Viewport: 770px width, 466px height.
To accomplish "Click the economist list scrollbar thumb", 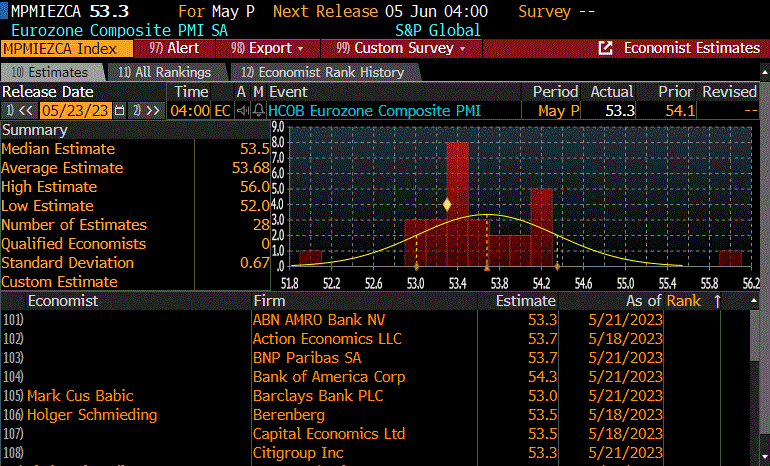I will [x=755, y=335].
